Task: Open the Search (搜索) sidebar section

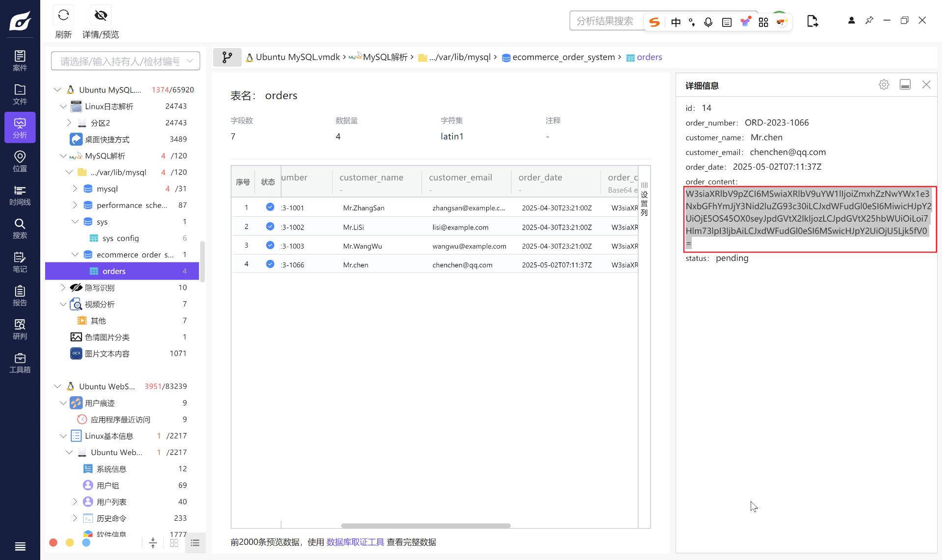Action: pyautogui.click(x=20, y=229)
